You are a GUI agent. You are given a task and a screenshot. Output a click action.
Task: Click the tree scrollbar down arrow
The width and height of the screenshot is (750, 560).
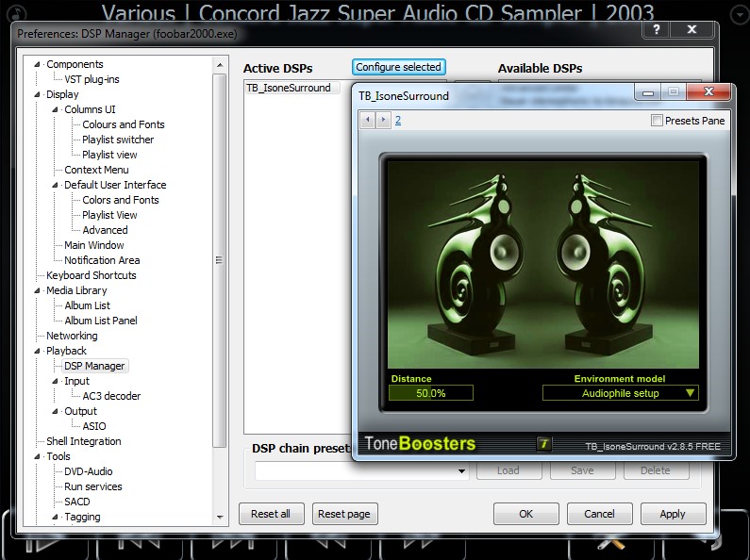coord(220,517)
